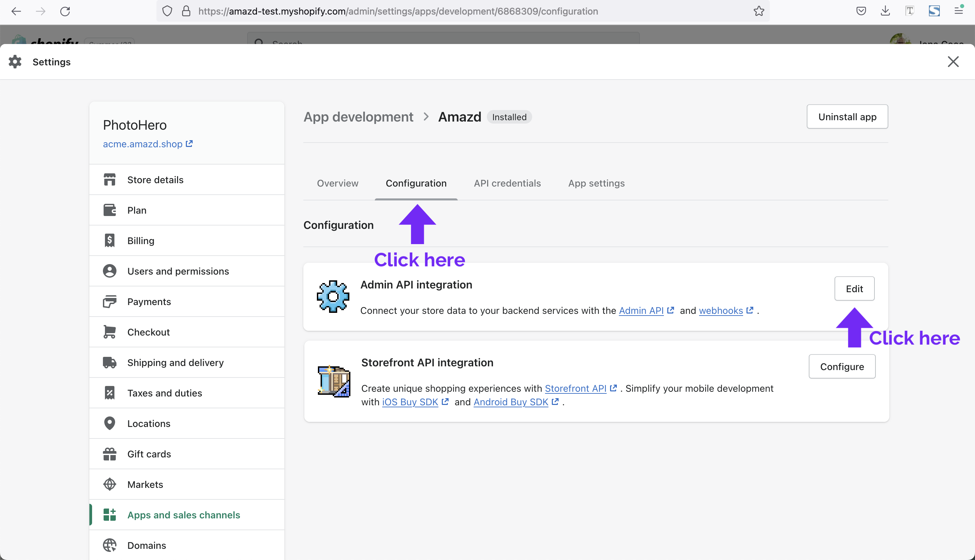Click the browser forward arrow

41,11
